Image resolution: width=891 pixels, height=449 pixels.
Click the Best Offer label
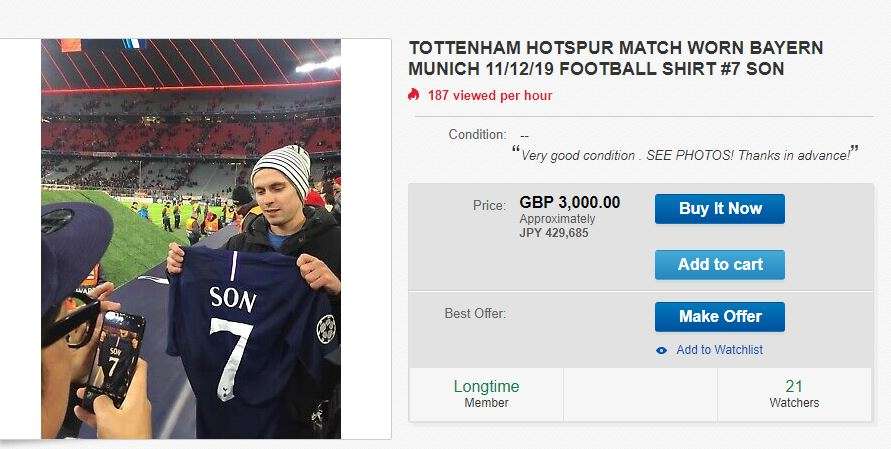(475, 313)
